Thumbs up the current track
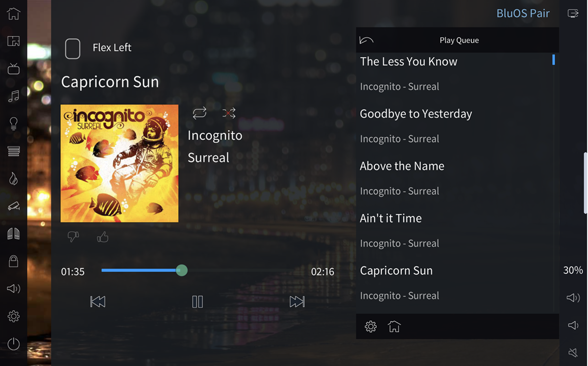 (102, 237)
